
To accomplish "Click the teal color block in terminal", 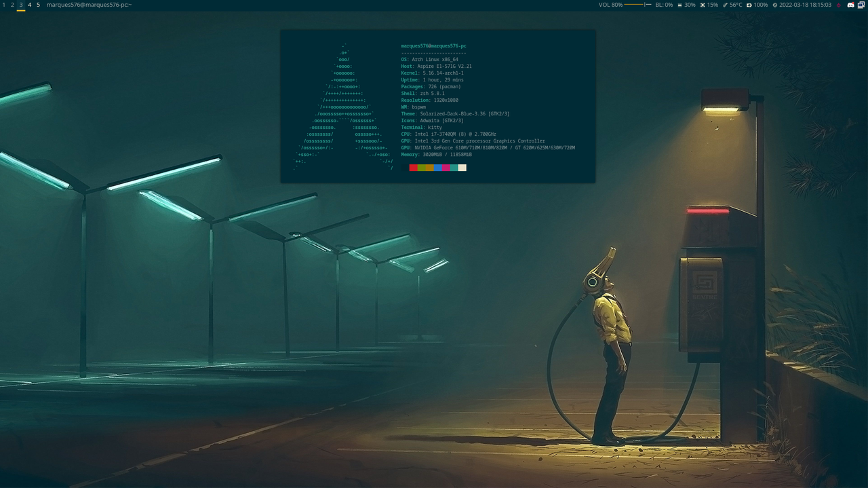I will tap(454, 168).
